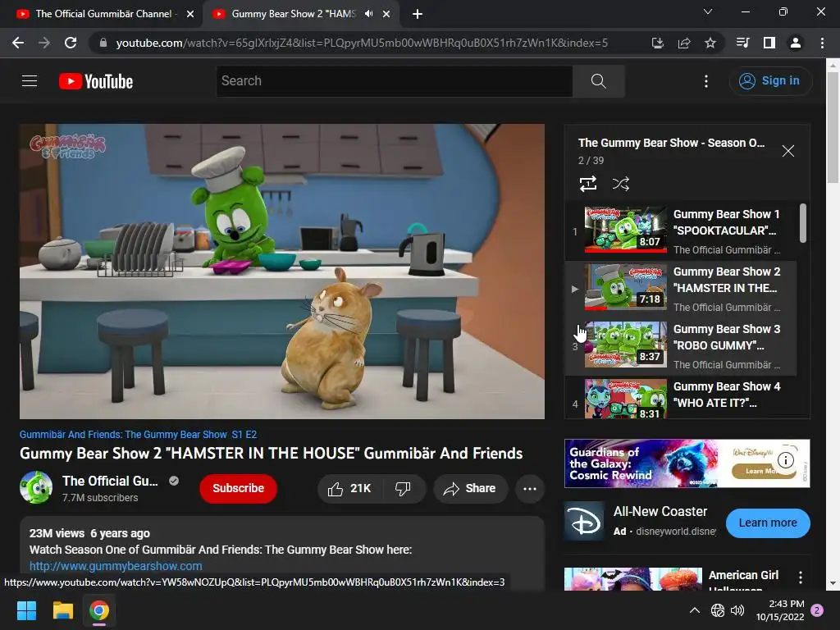The height and width of the screenshot is (630, 840).
Task: Dislike the video with thumbs down
Action: pos(404,489)
